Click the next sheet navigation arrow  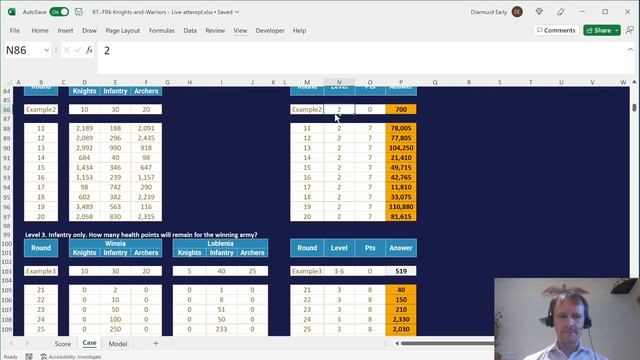click(x=27, y=344)
